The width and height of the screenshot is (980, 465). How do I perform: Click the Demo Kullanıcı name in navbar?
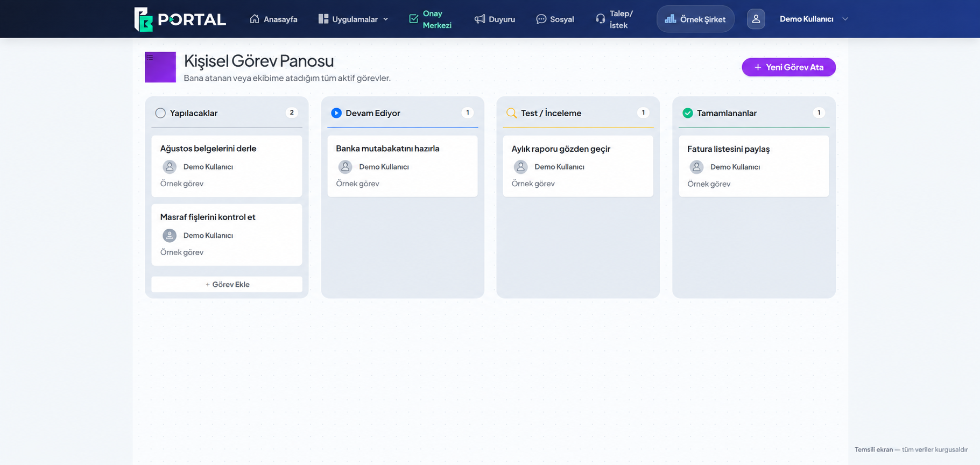click(x=806, y=19)
